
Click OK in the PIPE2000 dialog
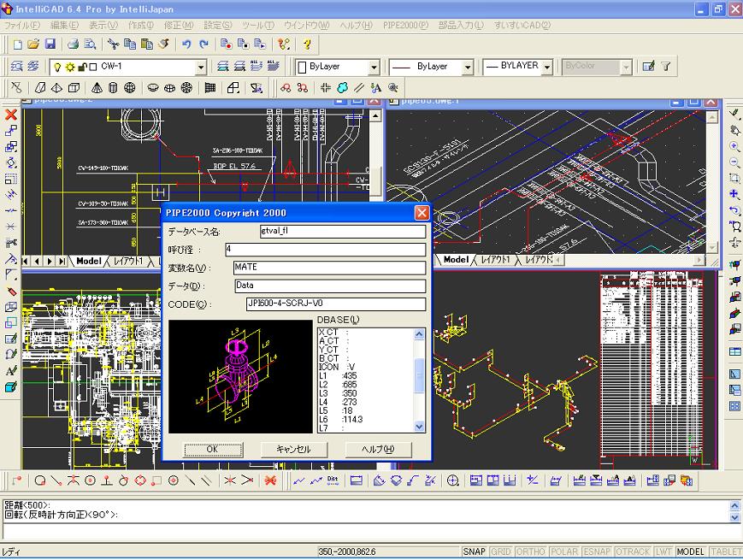(213, 449)
